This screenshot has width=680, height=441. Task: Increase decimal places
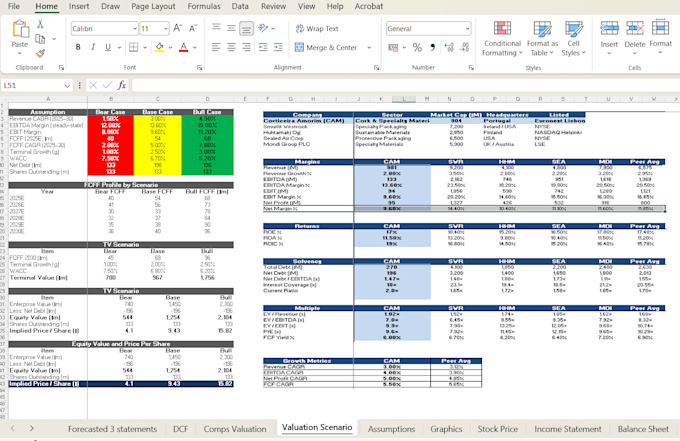pyautogui.click(x=449, y=47)
